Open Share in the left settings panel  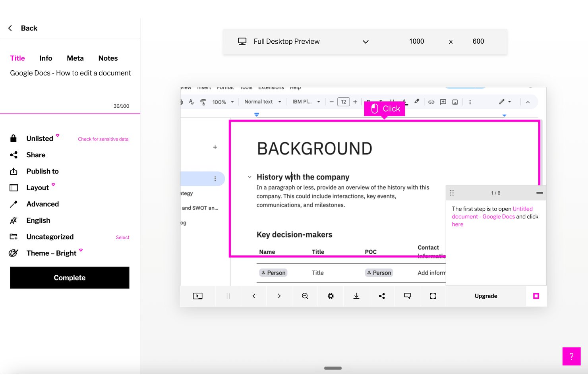point(36,155)
